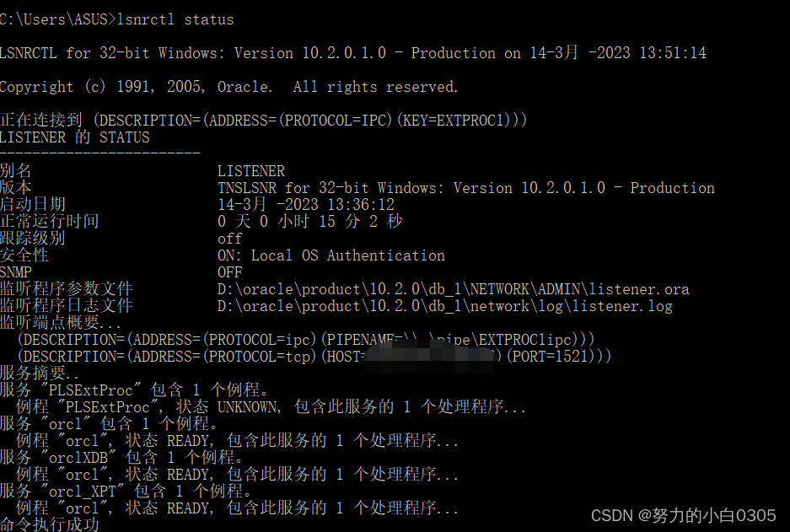This screenshot has height=532, width=790.
Task: Click the LSNRCTL version line at top
Action: [352, 52]
